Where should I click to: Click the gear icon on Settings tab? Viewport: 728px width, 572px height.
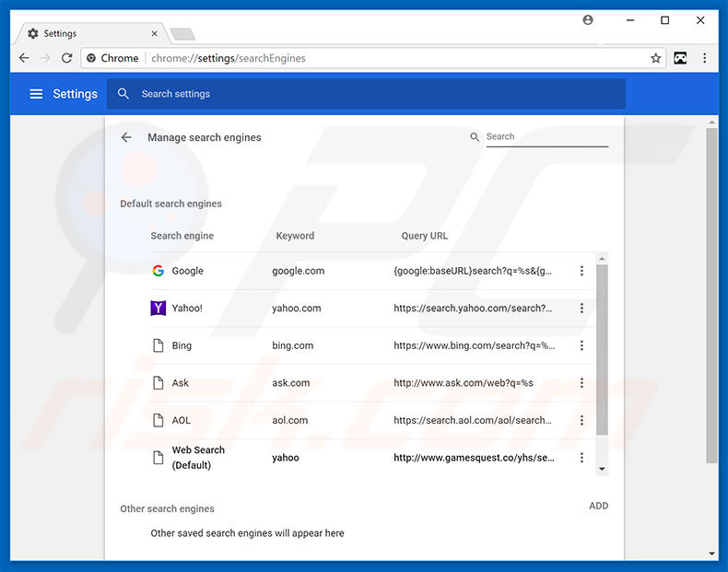click(33, 33)
